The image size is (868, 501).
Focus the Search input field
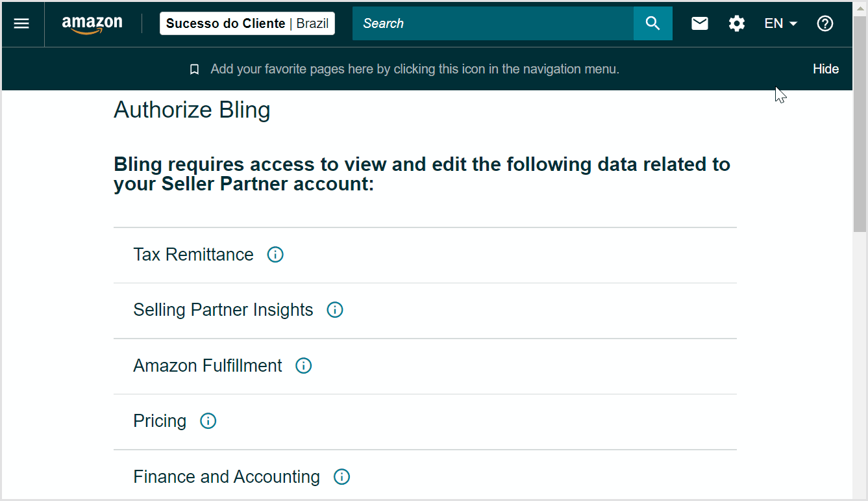[x=493, y=23]
